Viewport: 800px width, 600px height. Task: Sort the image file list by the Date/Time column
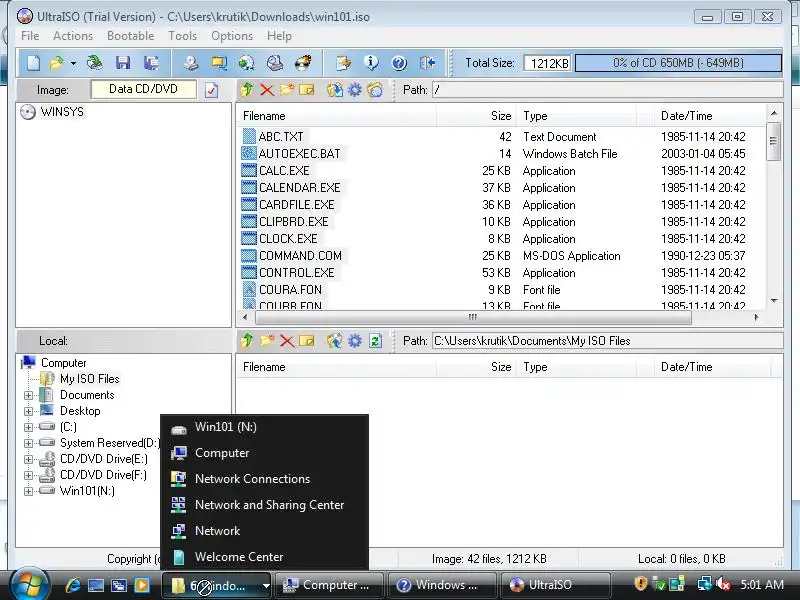click(x=710, y=116)
